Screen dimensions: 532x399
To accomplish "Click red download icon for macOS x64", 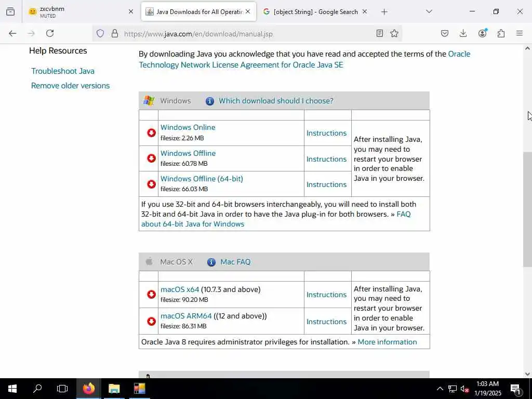I will pyautogui.click(x=151, y=294).
